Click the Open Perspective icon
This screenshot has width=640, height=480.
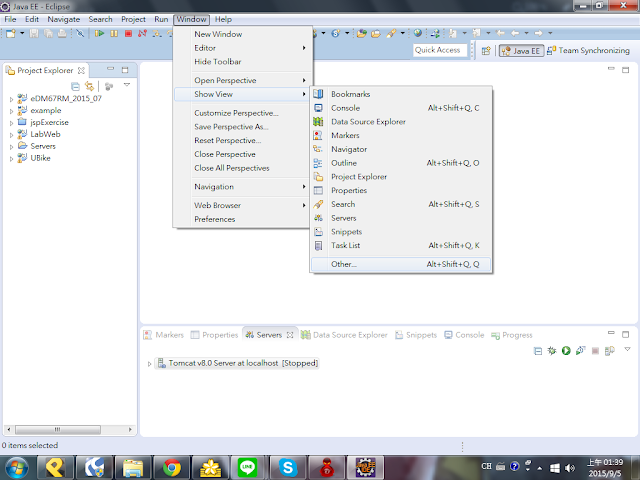tap(486, 51)
